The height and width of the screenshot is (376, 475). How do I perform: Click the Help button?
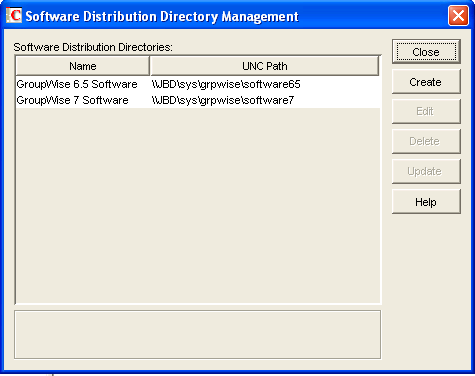426,202
